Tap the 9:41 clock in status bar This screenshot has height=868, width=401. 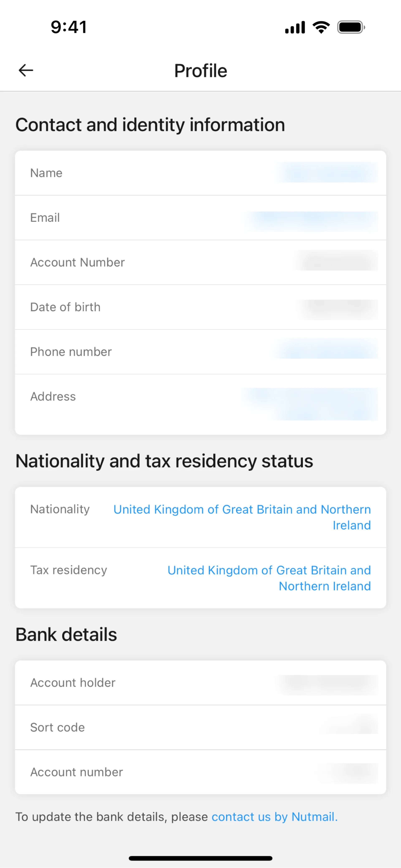tap(69, 27)
